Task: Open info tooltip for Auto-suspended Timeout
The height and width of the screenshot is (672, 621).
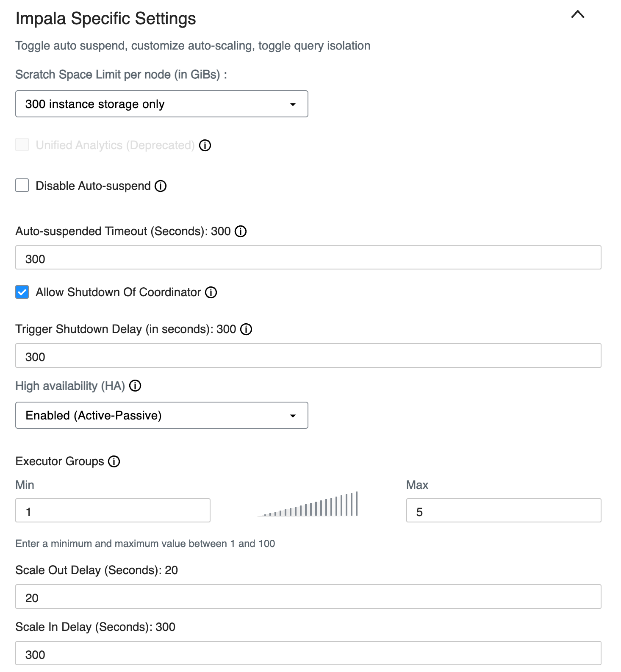Action: coord(241,231)
